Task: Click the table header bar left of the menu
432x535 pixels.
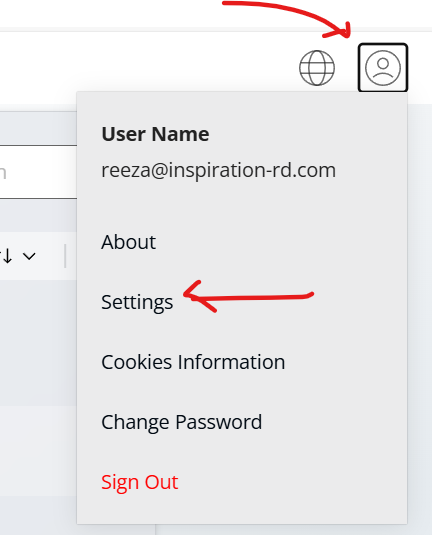Action: [x=38, y=256]
